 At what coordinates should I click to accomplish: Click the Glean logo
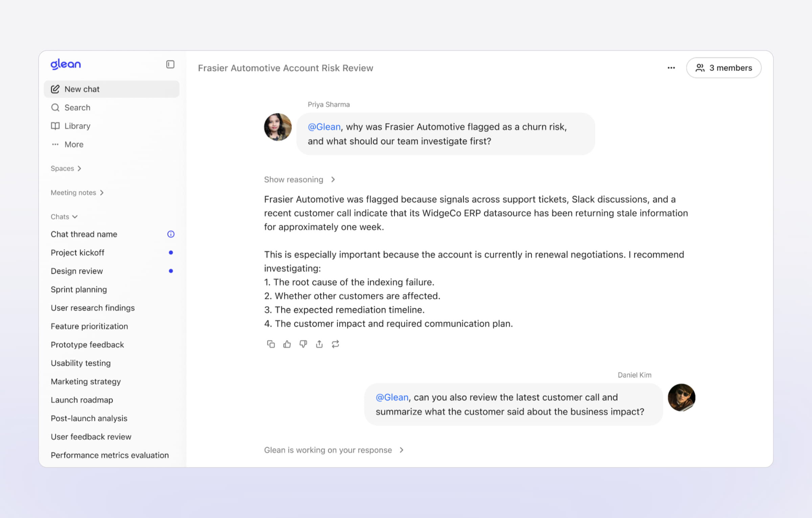[66, 64]
